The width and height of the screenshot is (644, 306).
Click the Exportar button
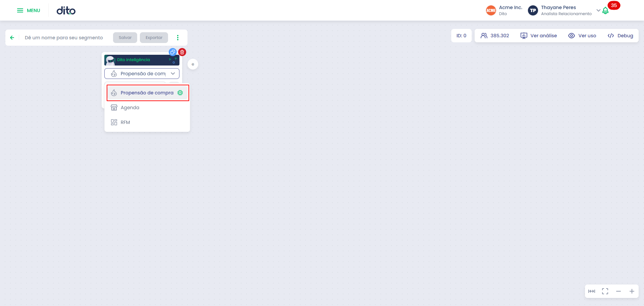tap(154, 38)
